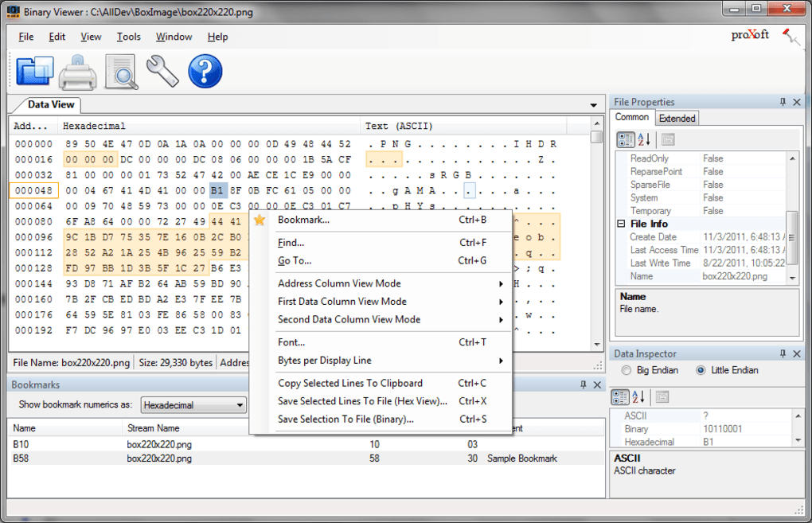Viewport: 812px width, 523px height.
Task: Click the blue help question mark icon
Action: click(x=205, y=72)
